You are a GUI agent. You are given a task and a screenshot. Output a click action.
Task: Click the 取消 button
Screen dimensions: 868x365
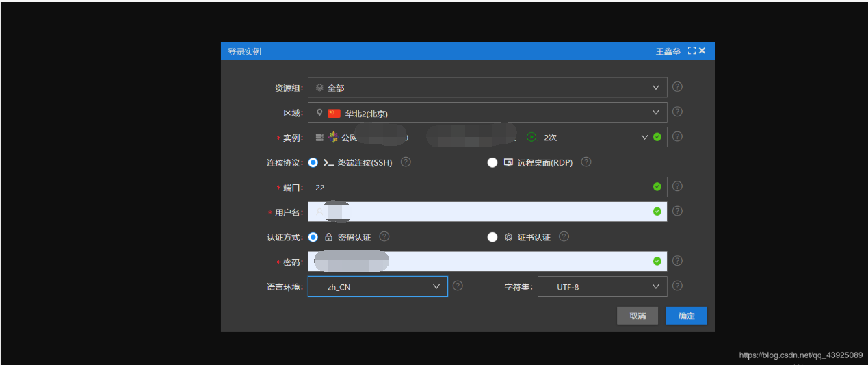pos(637,316)
